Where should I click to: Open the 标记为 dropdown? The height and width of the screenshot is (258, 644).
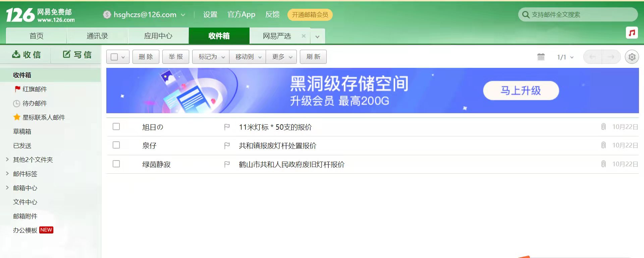pyautogui.click(x=211, y=57)
